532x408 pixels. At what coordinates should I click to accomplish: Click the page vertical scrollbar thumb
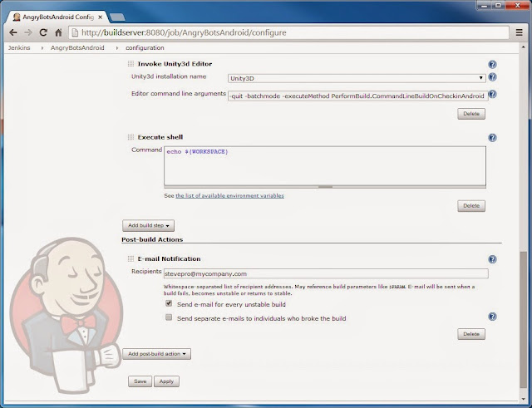pyautogui.click(x=524, y=320)
